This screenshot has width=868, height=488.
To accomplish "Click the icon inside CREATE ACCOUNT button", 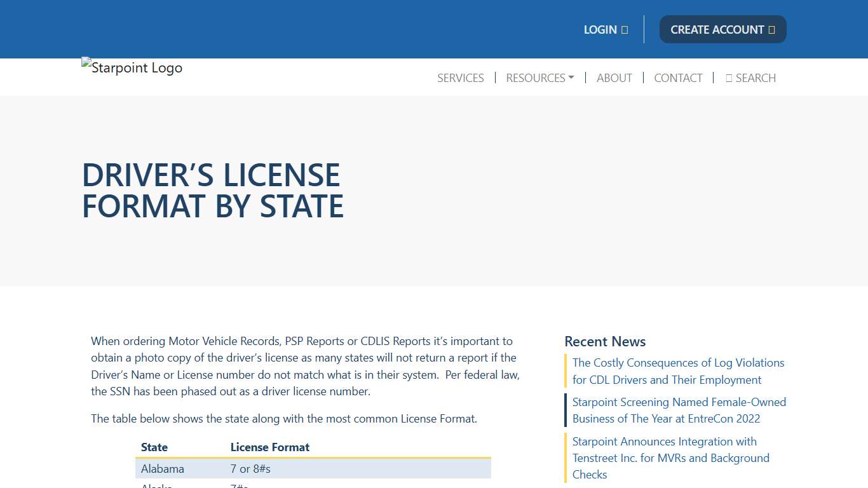I will [771, 29].
